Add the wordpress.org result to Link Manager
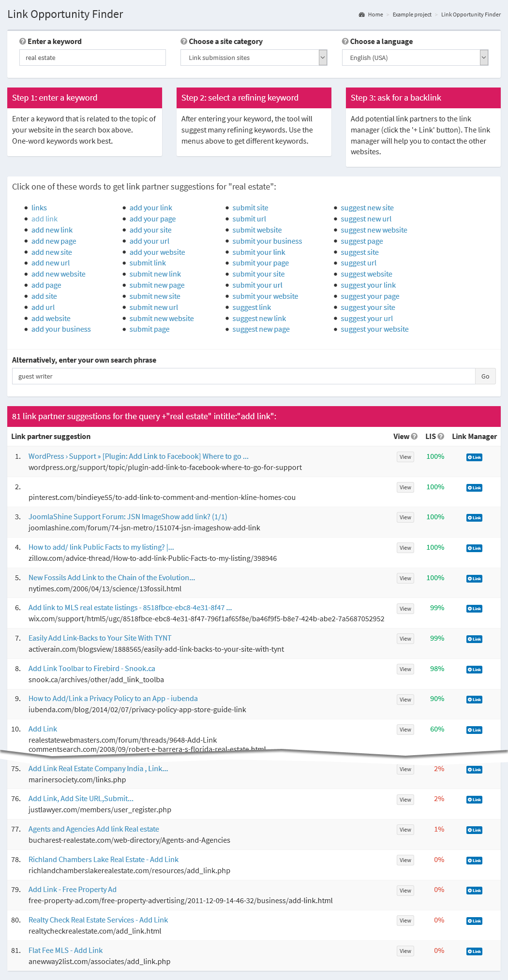 click(474, 457)
